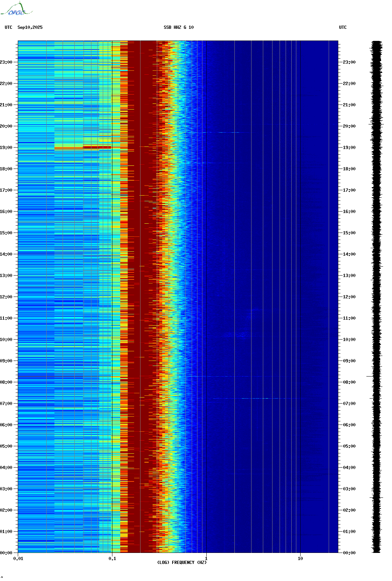Click the left 'UTC' header label
This screenshot has width=392, height=581.
tap(9, 27)
